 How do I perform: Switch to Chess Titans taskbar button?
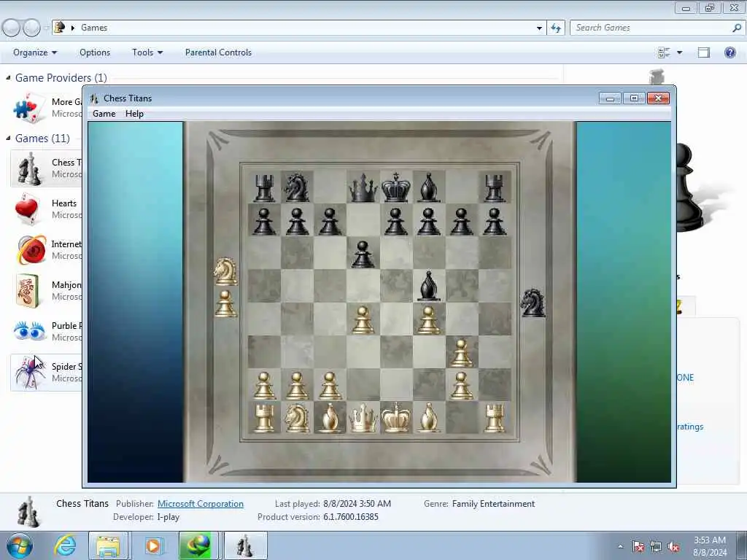[245, 545]
